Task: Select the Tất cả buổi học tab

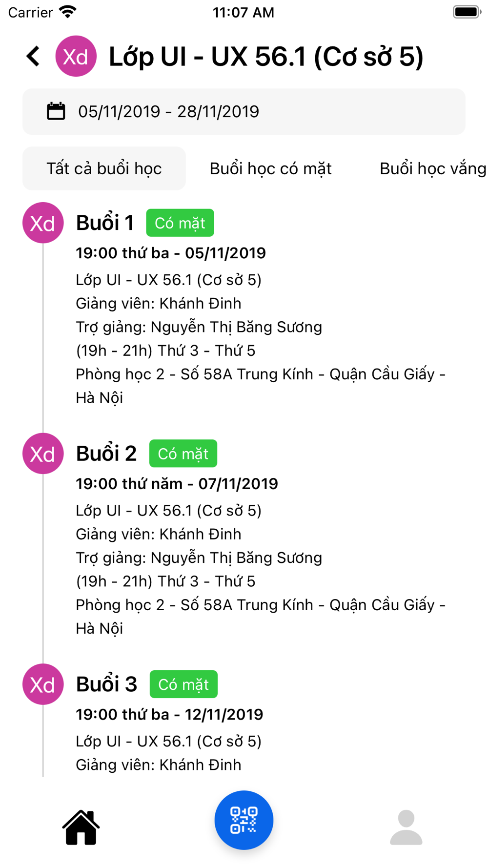Action: tap(104, 168)
